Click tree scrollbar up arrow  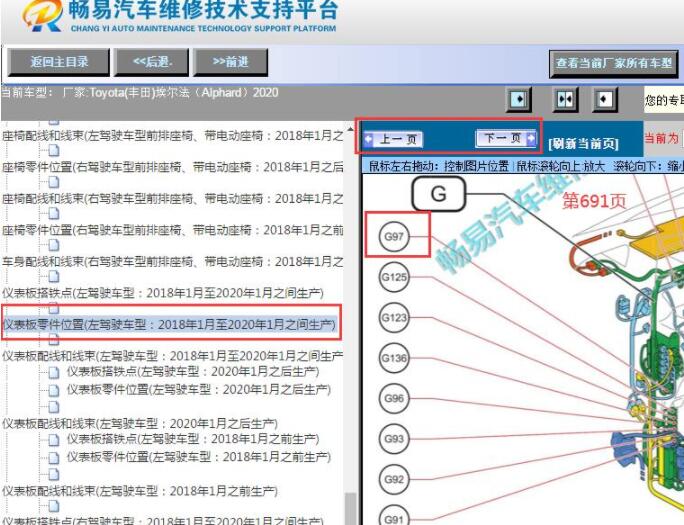[x=350, y=130]
